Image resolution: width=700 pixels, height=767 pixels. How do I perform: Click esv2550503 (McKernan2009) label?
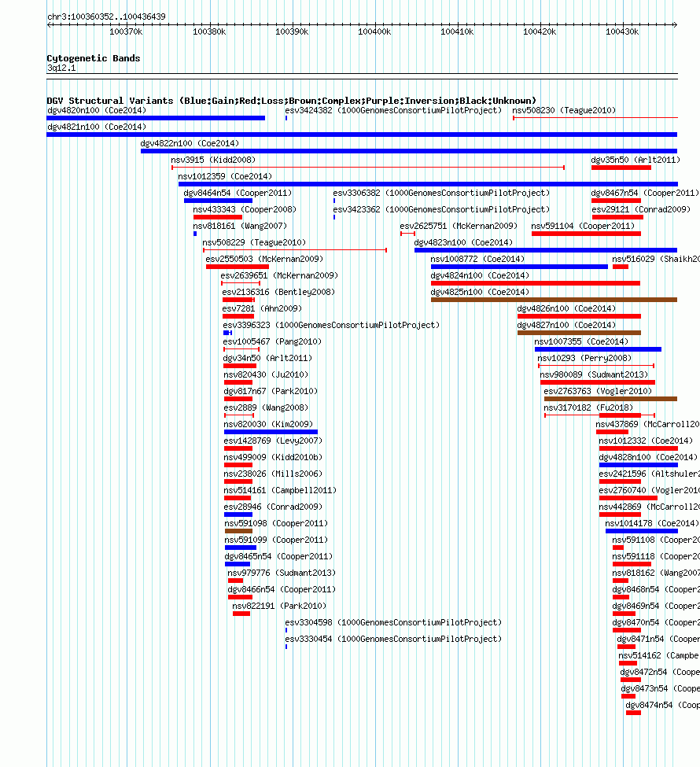[264, 260]
